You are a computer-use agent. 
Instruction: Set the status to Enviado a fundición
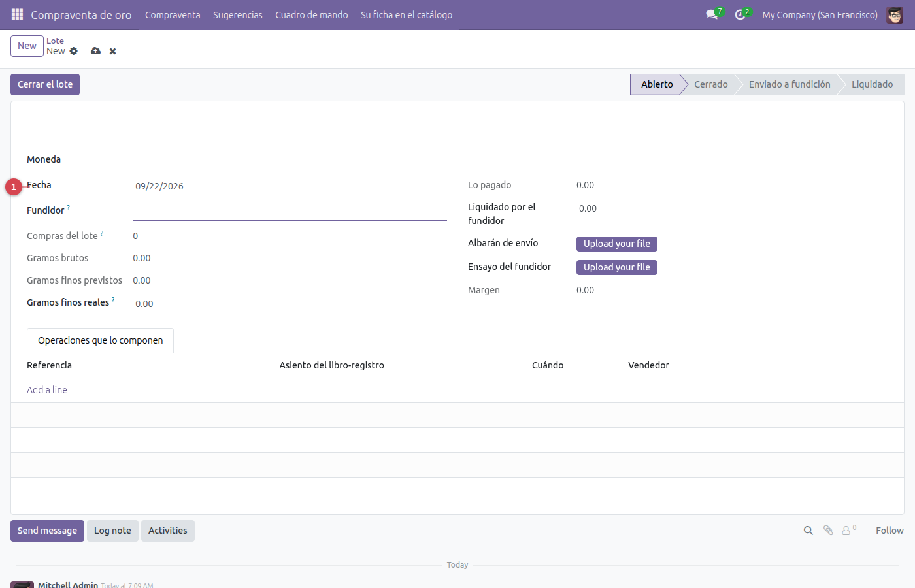tap(790, 84)
